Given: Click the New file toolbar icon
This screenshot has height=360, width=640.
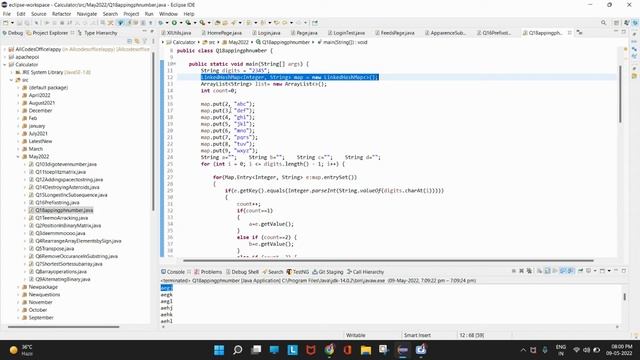Looking at the screenshot, I should coord(6,23).
